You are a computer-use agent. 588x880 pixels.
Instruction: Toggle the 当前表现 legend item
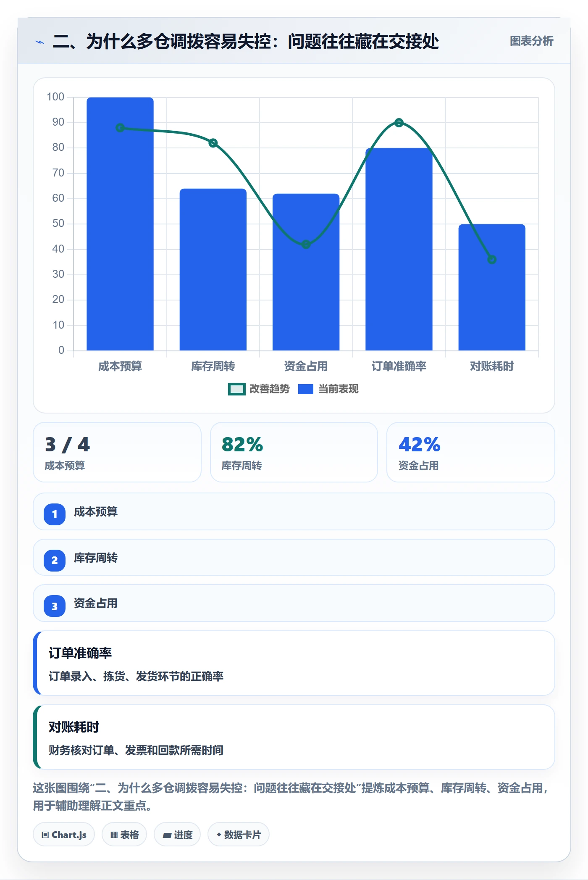point(328,389)
